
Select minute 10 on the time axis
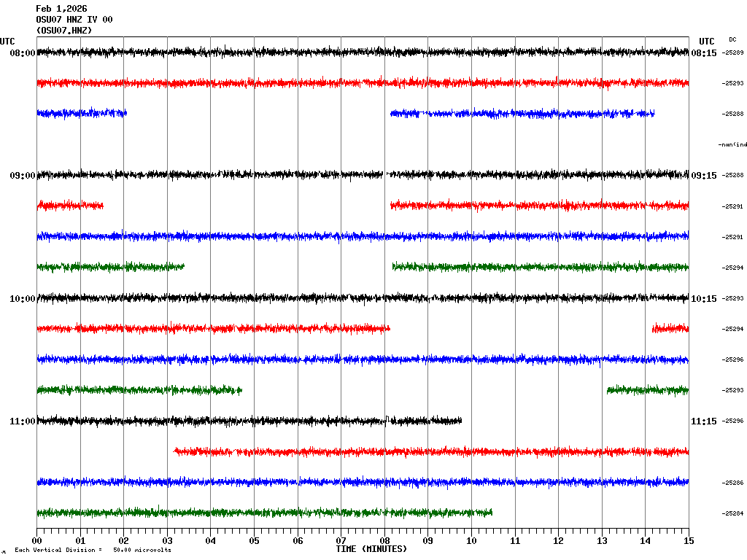point(471,541)
